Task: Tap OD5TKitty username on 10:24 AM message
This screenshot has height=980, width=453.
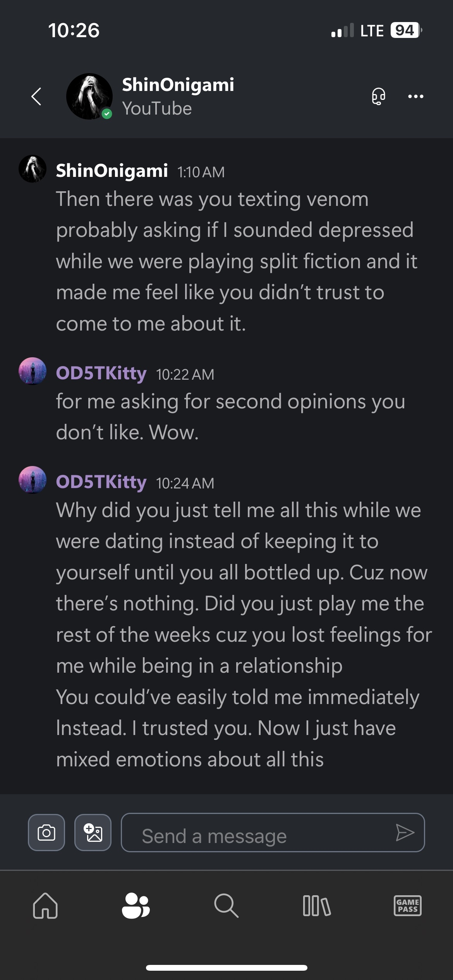Action: (x=101, y=482)
